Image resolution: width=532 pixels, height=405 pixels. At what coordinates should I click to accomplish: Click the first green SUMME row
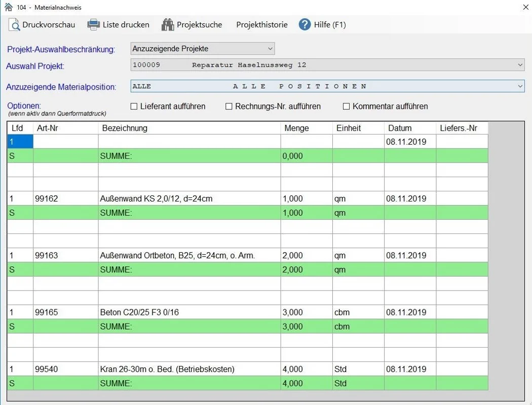pyautogui.click(x=189, y=156)
